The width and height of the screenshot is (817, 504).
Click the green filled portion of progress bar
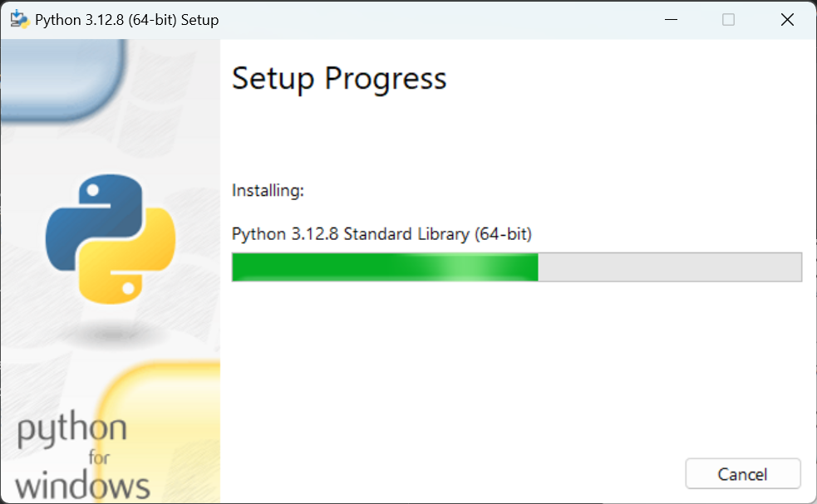click(385, 267)
